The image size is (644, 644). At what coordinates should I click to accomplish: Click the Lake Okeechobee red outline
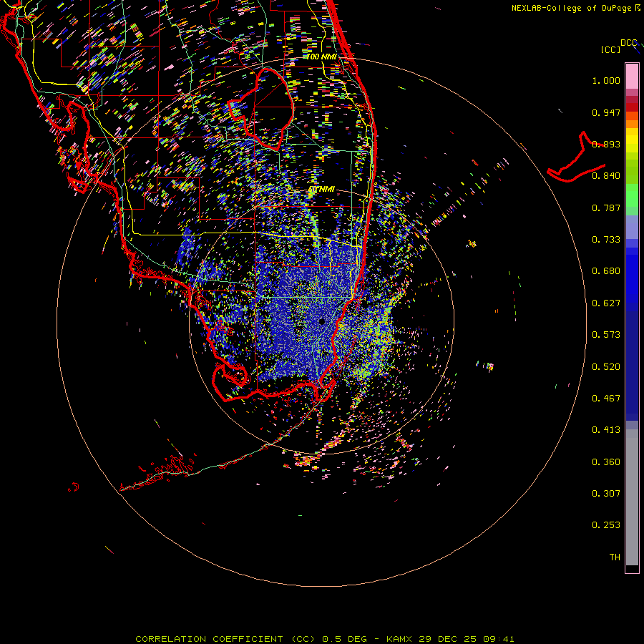[x=262, y=109]
